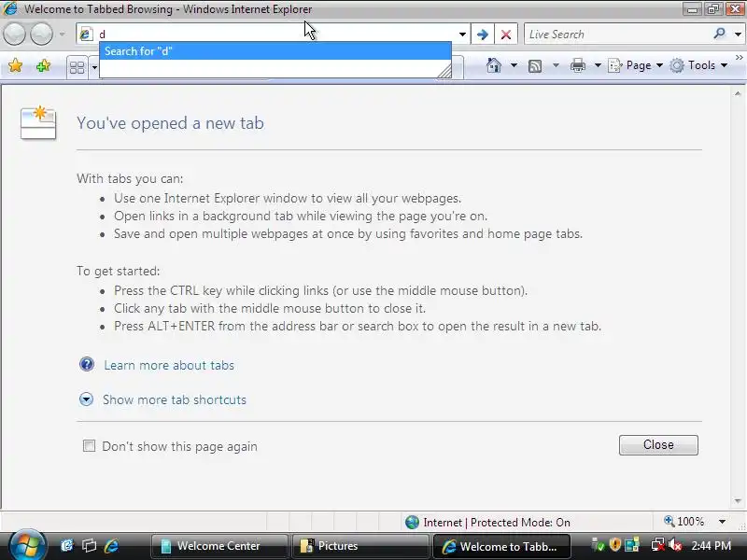Click the Close button on the page
The height and width of the screenshot is (560, 747).
coord(658,445)
